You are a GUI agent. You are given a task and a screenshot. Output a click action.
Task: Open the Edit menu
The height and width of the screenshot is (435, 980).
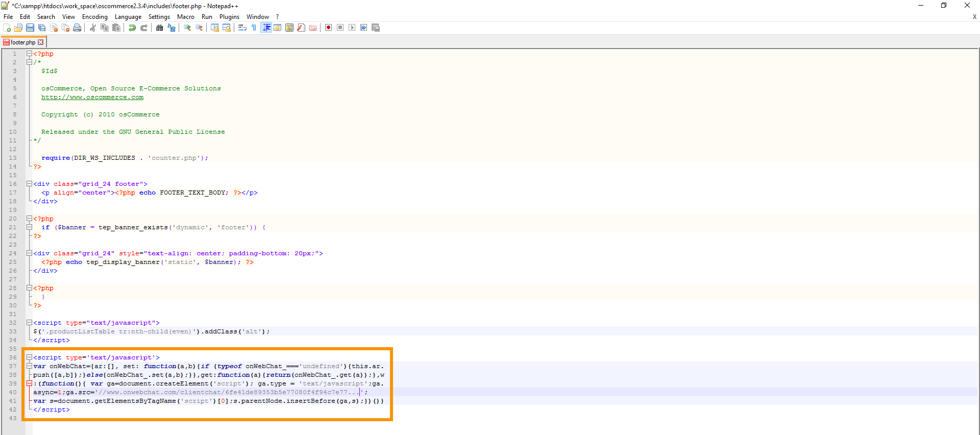click(25, 17)
